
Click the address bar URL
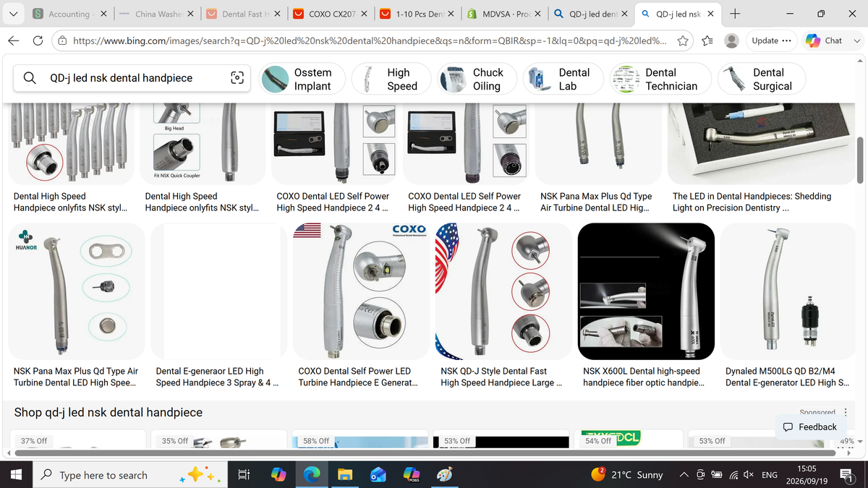(370, 41)
